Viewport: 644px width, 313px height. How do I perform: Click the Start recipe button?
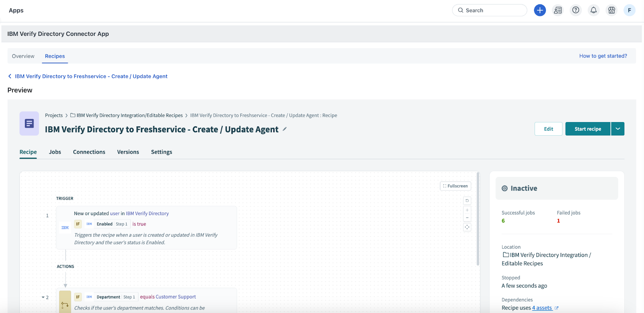tap(588, 129)
